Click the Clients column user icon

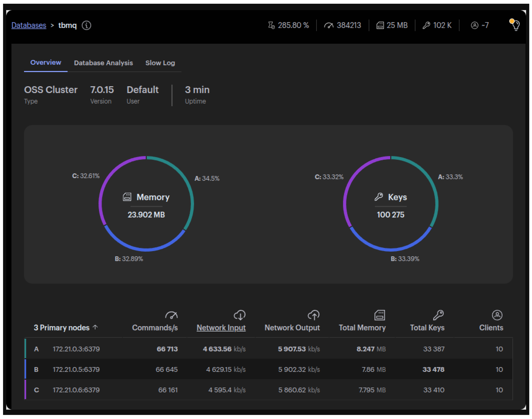[x=497, y=315]
